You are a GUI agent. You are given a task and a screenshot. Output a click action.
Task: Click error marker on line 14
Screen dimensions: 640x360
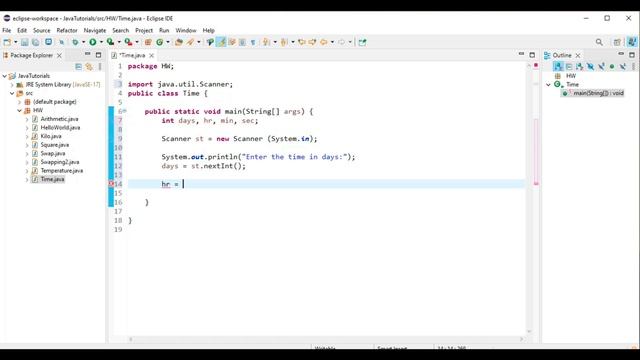(111, 184)
